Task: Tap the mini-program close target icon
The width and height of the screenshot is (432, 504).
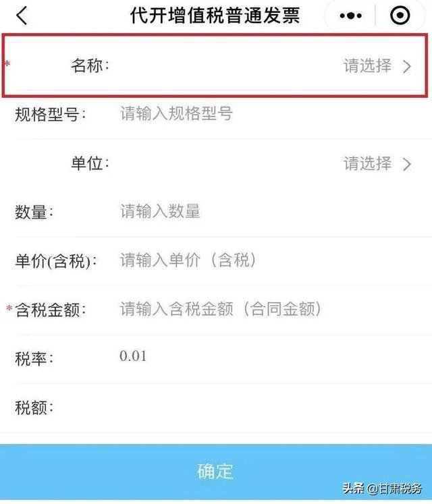Action: click(x=400, y=16)
